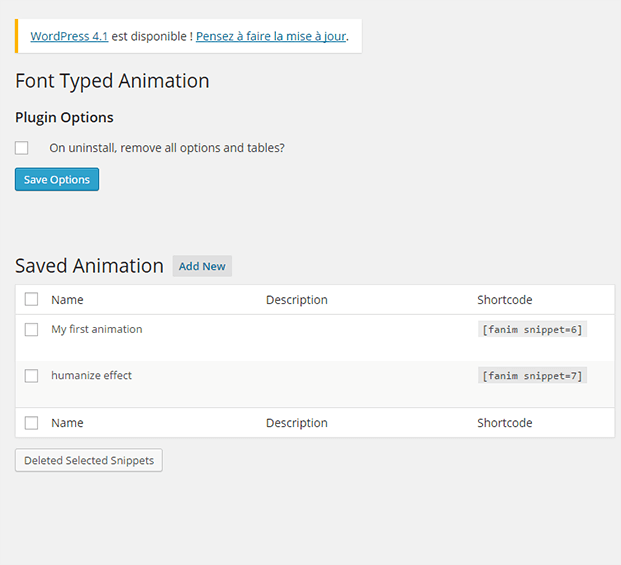Select the 'humanize effect' row checkbox
621x565 pixels.
point(31,376)
